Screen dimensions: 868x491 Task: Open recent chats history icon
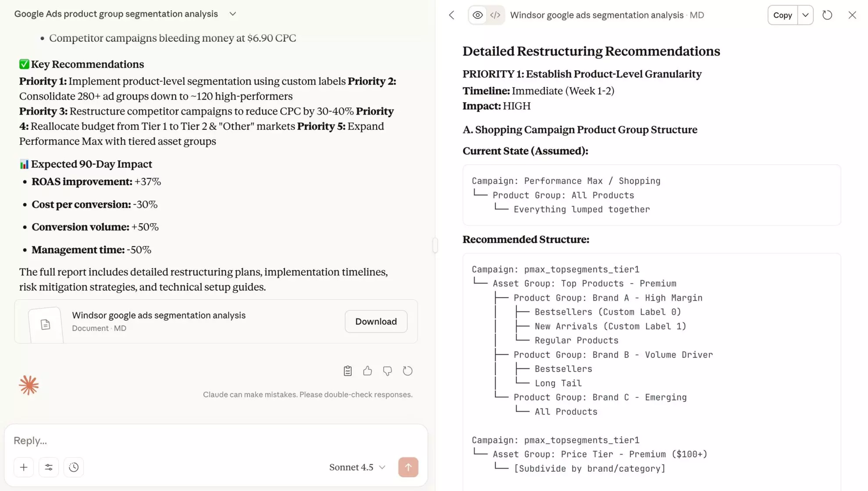click(x=74, y=467)
